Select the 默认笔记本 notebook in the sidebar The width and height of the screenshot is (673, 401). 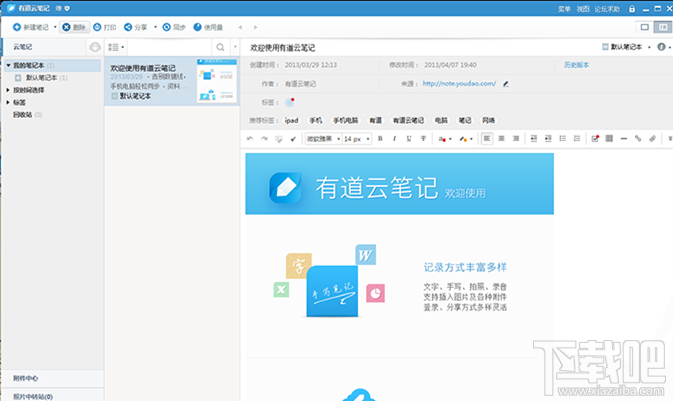(x=41, y=78)
